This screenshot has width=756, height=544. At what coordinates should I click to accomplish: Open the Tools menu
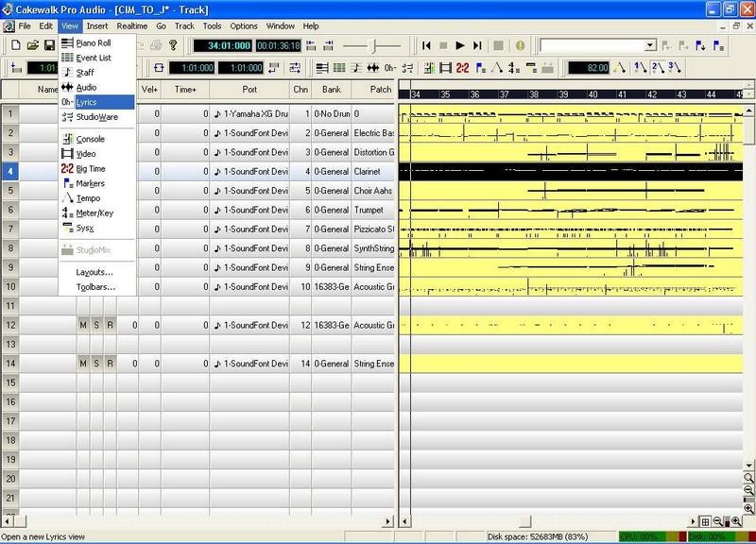pos(212,26)
